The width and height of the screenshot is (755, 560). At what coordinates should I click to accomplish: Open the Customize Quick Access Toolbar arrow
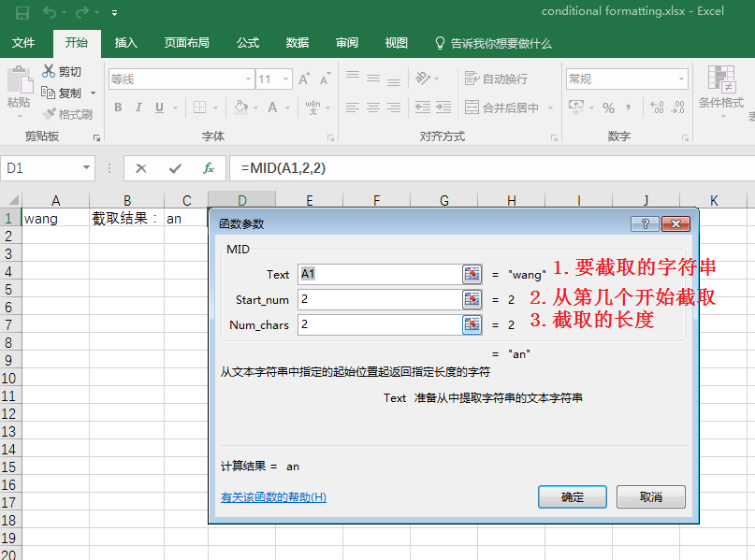pos(114,13)
